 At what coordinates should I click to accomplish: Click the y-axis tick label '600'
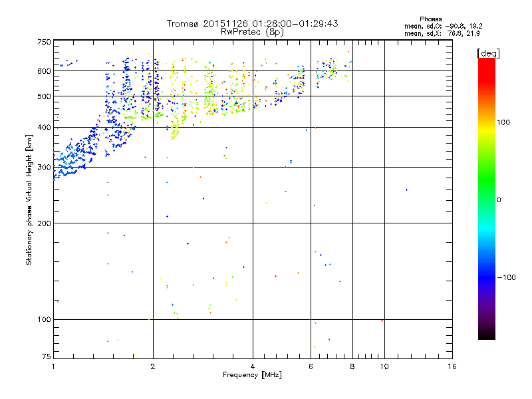(x=44, y=71)
